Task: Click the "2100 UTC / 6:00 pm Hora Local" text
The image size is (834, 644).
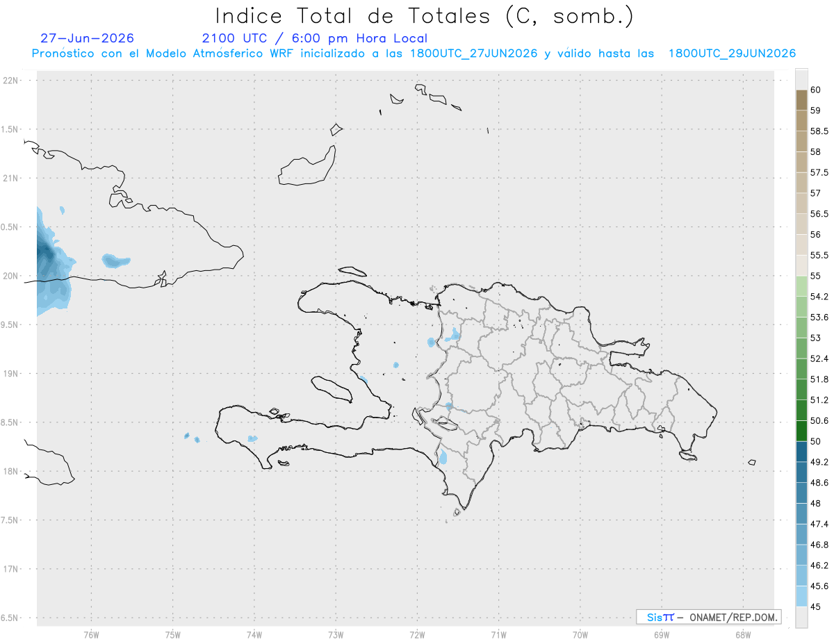Action: point(314,39)
